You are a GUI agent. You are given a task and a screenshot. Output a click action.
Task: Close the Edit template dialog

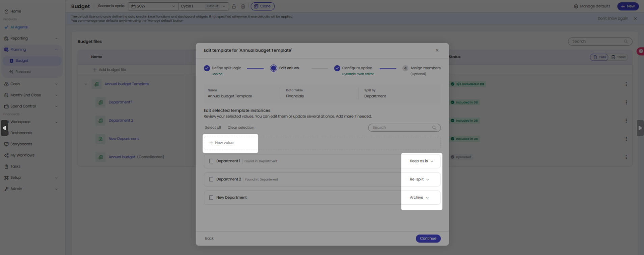[437, 50]
